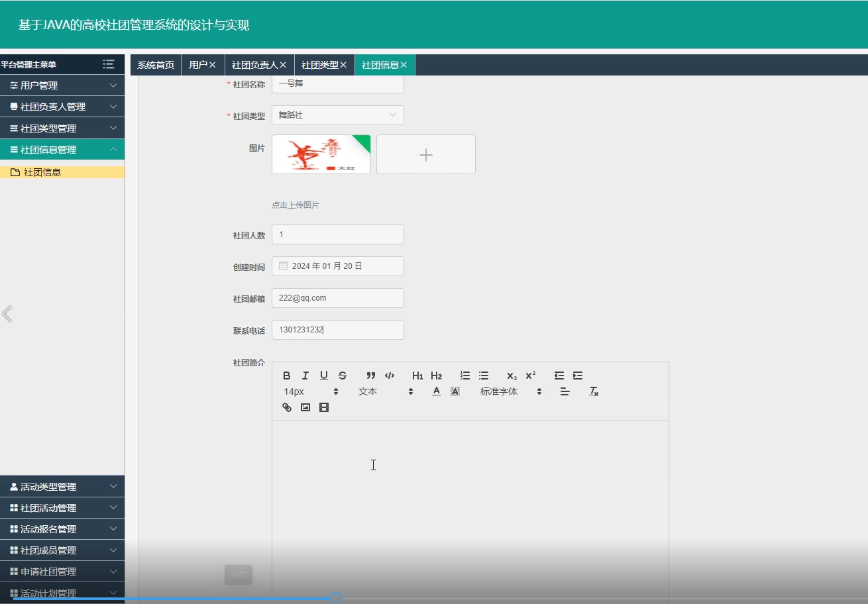
Task: Apply Heading 2 style
Action: coord(436,376)
